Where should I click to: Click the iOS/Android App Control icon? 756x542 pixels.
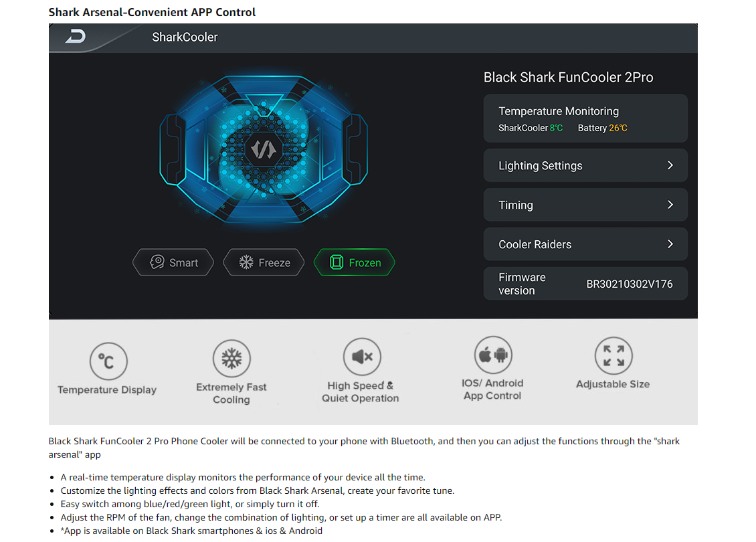tap(493, 355)
